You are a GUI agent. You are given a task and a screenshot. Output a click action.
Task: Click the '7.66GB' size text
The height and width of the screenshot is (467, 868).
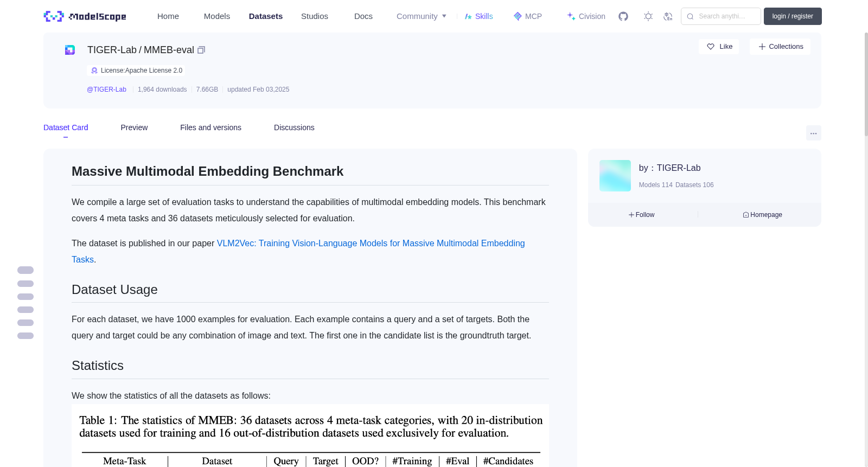[x=207, y=89]
